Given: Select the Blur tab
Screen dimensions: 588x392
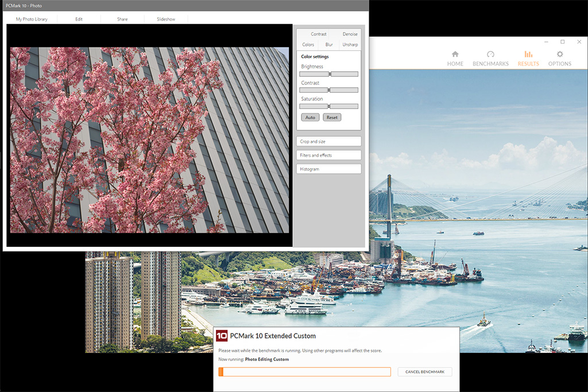Looking at the screenshot, I should click(x=329, y=44).
